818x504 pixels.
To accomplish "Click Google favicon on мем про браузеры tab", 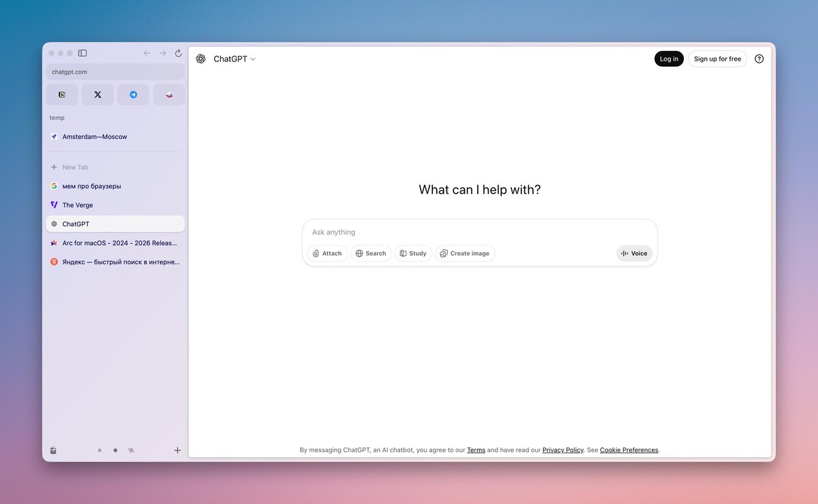I will (54, 186).
